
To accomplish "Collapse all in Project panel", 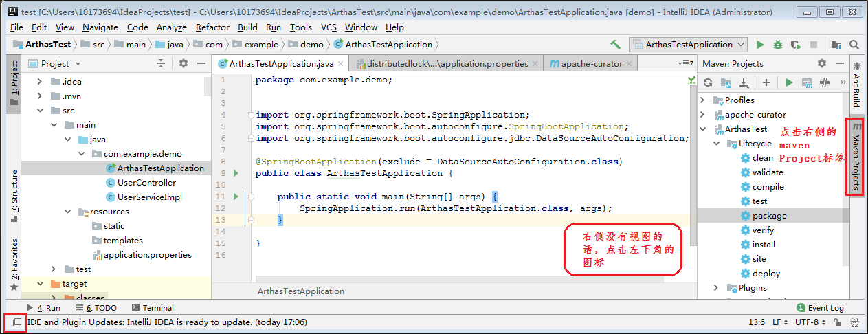I will (161, 63).
